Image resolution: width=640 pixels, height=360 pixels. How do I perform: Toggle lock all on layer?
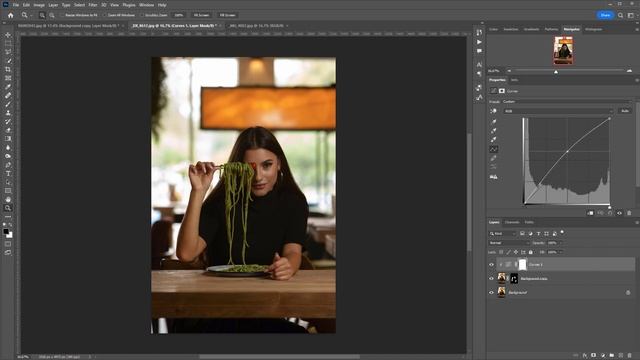click(531, 252)
